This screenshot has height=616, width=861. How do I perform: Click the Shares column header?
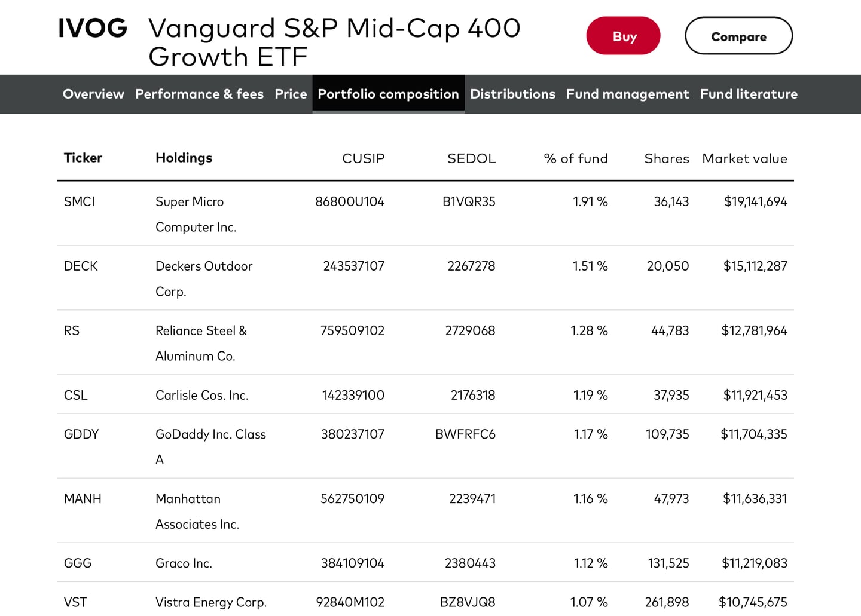[666, 158]
